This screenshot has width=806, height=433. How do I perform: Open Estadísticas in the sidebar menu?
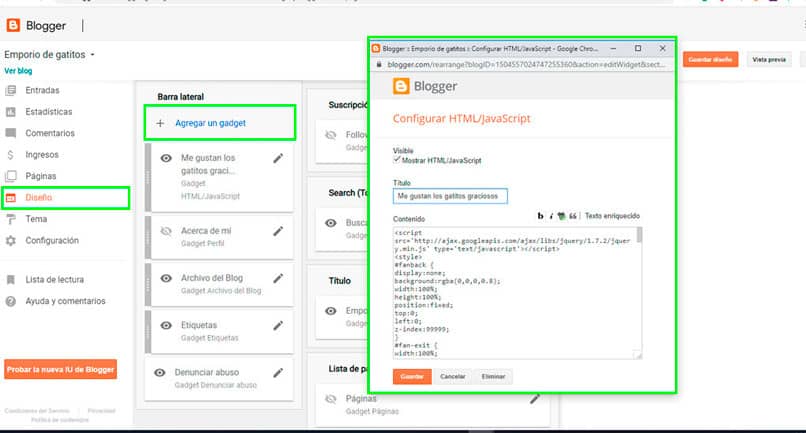tap(49, 112)
